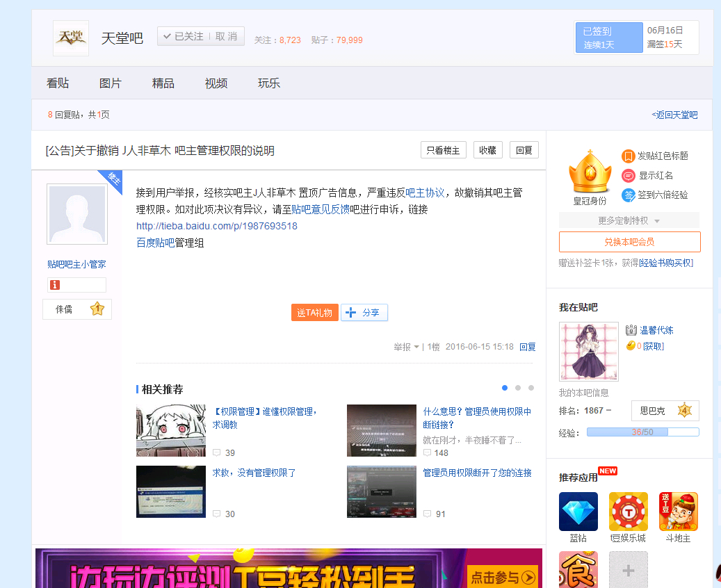
Task: Click the 发贴红色标题 orange icon
Action: (628, 156)
